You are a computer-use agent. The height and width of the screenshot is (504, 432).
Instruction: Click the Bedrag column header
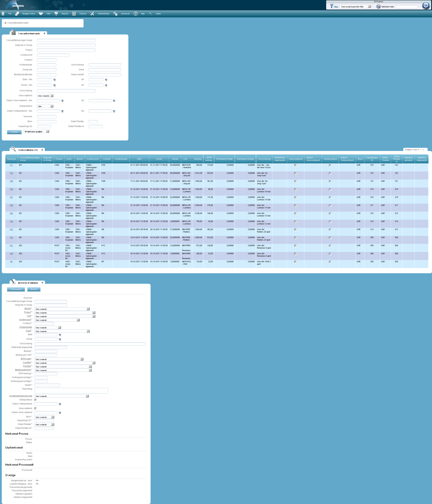(198, 159)
